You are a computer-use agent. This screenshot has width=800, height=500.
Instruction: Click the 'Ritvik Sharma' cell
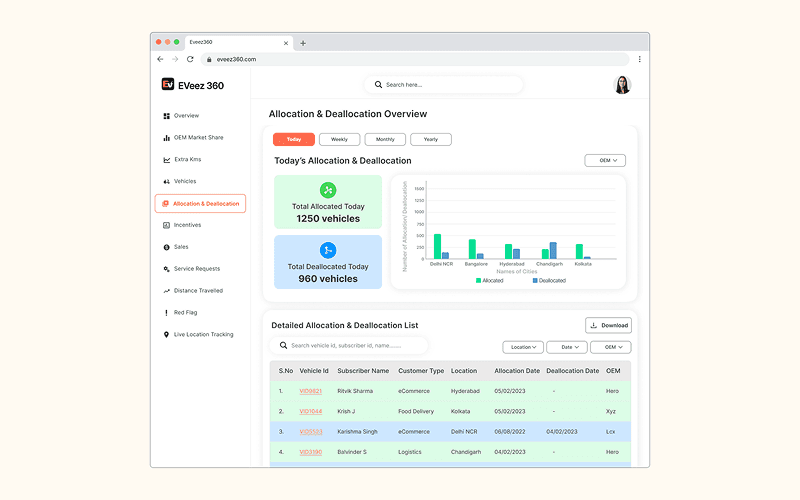click(x=355, y=391)
